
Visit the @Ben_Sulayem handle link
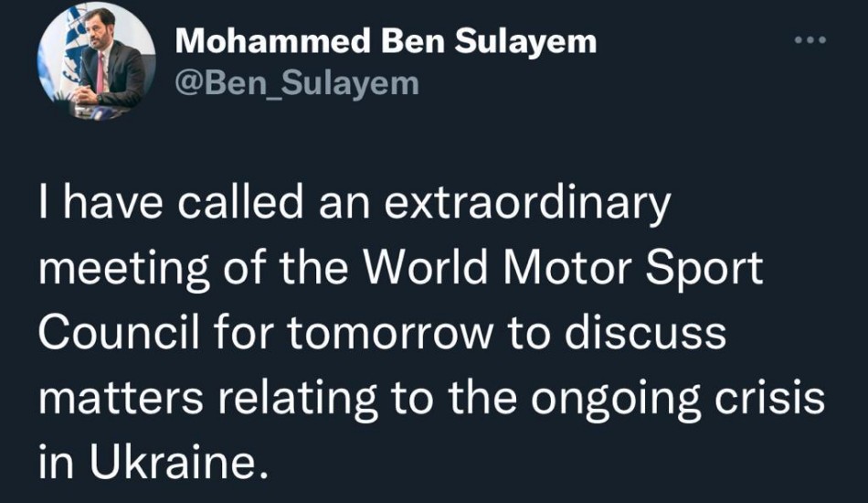coord(296,83)
